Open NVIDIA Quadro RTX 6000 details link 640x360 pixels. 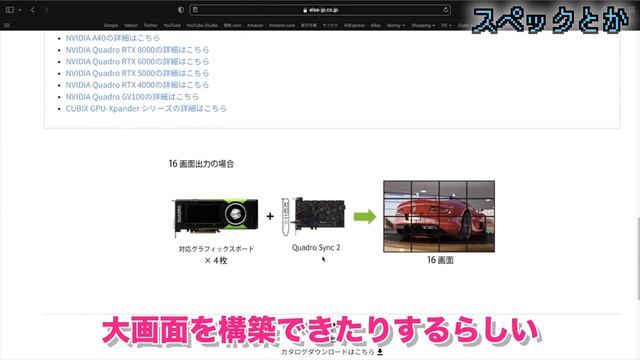tap(137, 62)
